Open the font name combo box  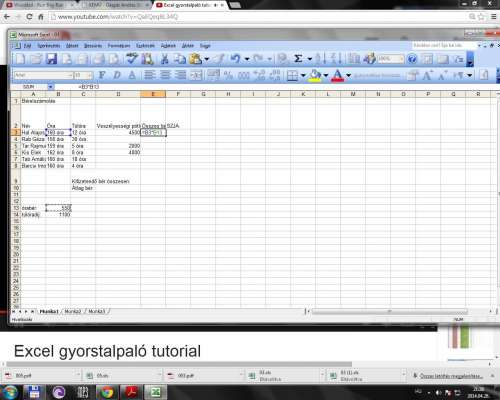(x=43, y=75)
